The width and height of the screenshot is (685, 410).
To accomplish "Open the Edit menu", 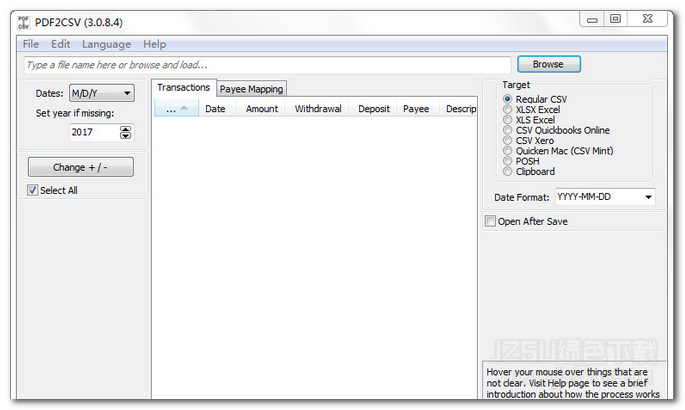I will (x=60, y=44).
